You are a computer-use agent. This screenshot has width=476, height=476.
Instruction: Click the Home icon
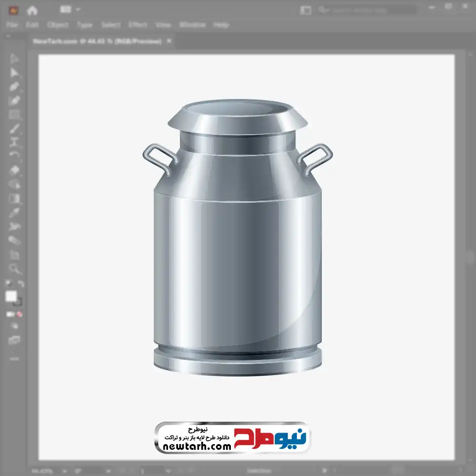coord(32,10)
